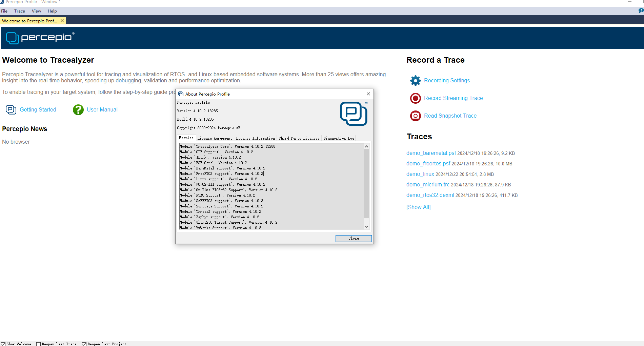Click the 'UltraSoC Target Support' module line
This screenshot has width=644, height=346.
tap(228, 222)
